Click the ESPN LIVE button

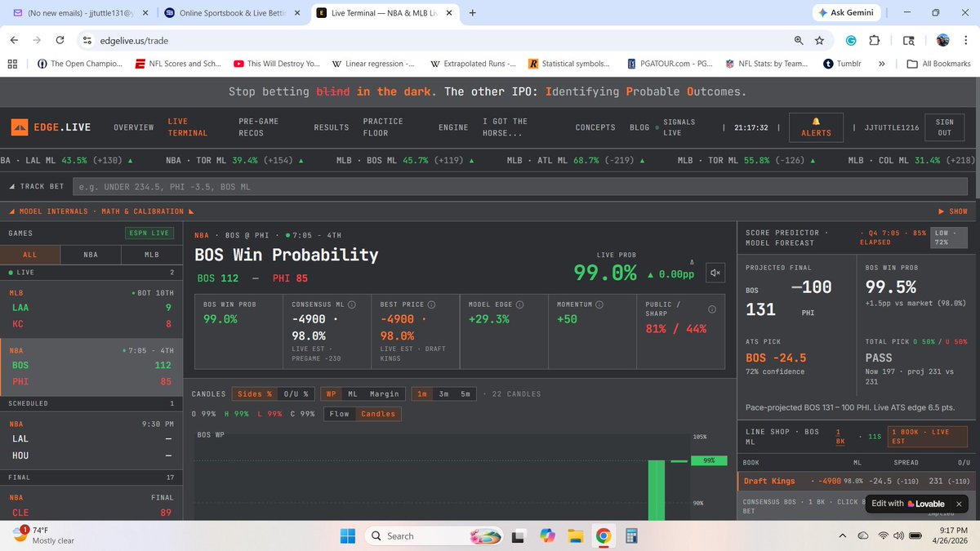tap(149, 233)
